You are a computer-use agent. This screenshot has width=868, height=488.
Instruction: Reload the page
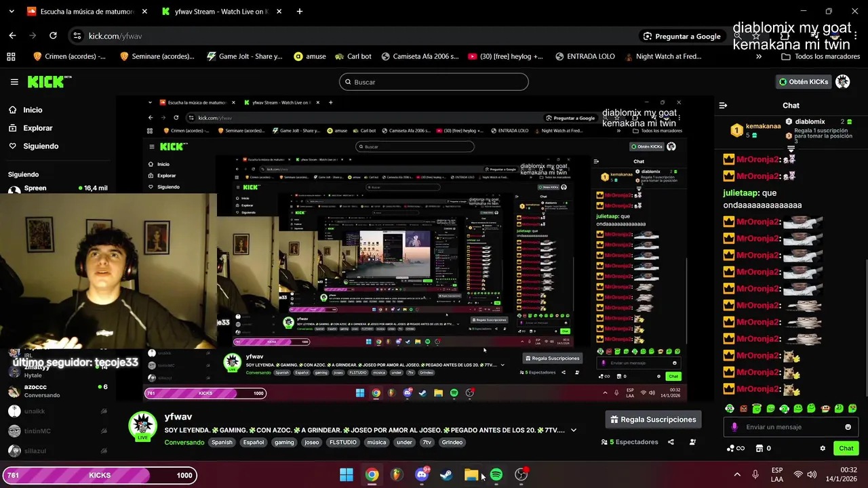[x=53, y=36]
